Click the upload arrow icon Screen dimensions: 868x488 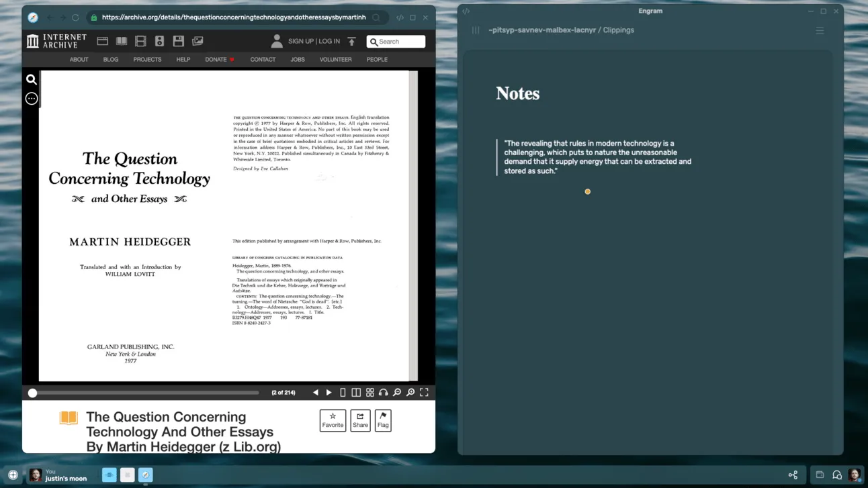click(351, 41)
